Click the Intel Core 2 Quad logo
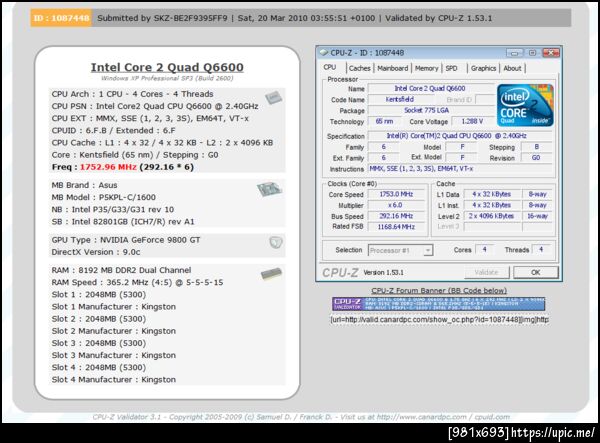Viewport: 600px width, 443px height. click(x=525, y=106)
